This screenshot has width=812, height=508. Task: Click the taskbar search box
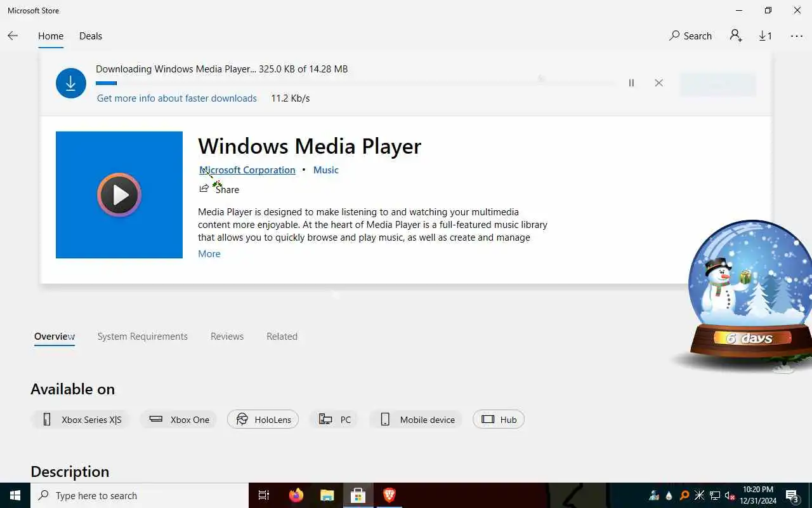coord(140,495)
